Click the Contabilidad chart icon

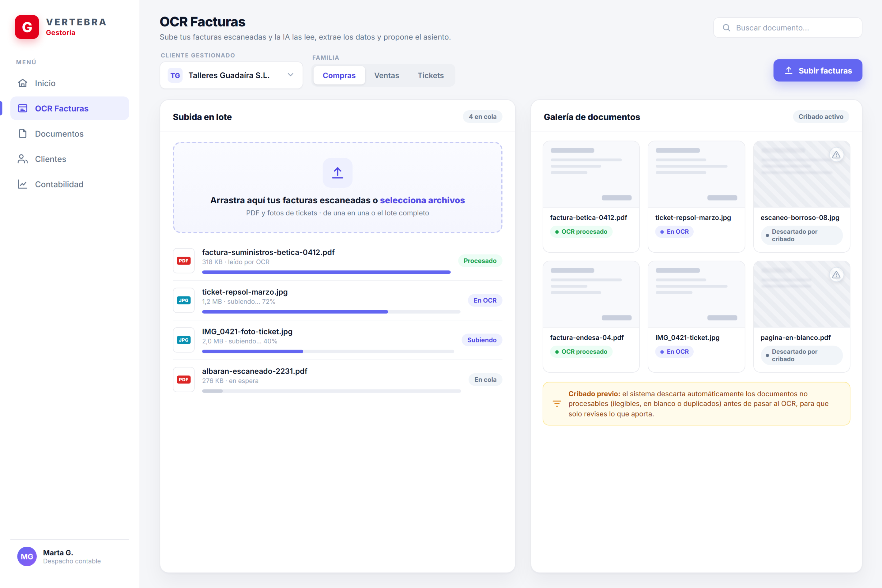click(x=22, y=184)
